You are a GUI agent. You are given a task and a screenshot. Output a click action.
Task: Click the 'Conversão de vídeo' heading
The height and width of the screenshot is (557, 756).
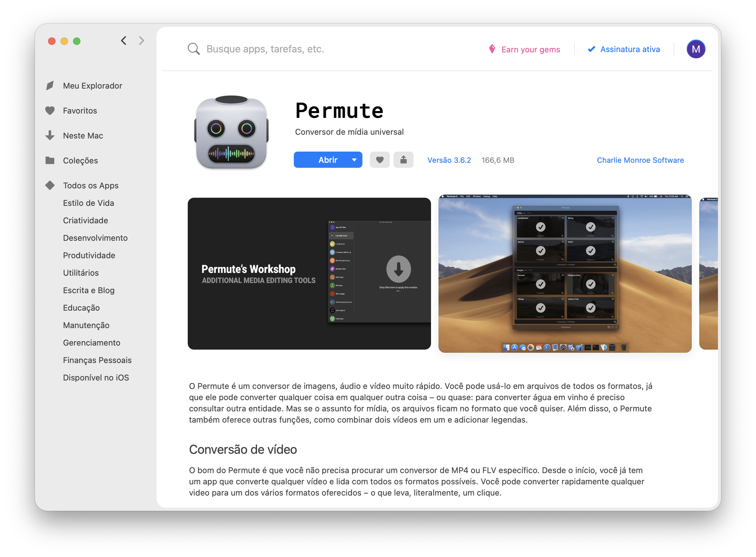coord(243,450)
